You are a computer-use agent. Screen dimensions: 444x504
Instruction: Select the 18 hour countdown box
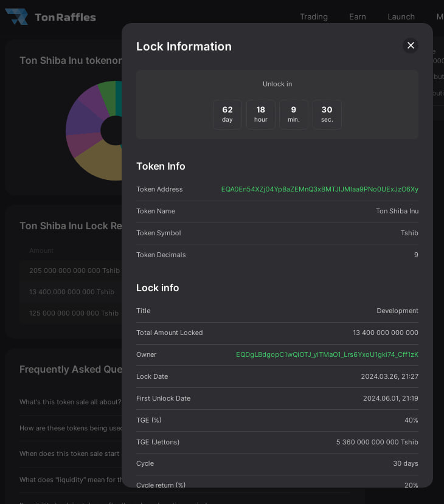point(261,114)
